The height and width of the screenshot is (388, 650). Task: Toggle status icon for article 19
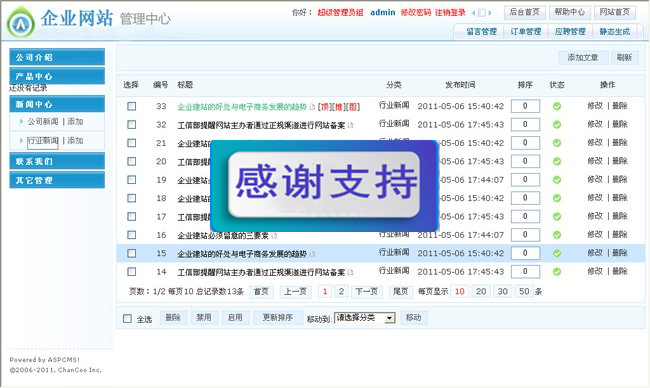tap(557, 179)
